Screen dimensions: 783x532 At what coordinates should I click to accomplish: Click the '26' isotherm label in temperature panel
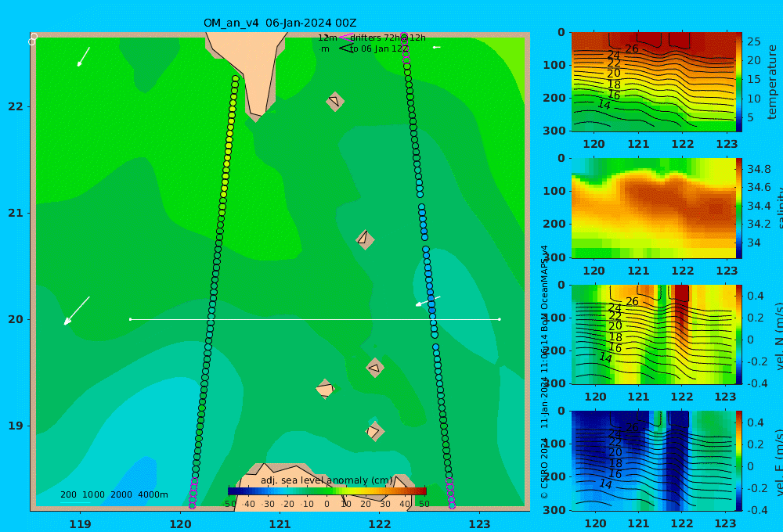point(632,49)
